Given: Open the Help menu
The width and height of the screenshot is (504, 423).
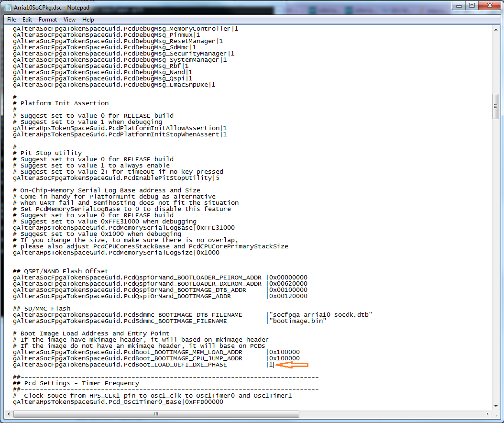Looking at the screenshot, I should 88,20.
